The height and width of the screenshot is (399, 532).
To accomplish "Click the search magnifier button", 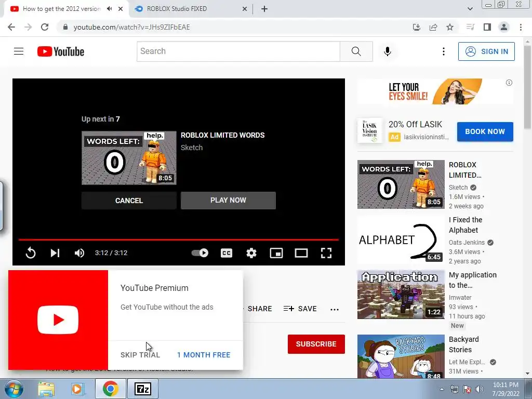I will pos(356,51).
